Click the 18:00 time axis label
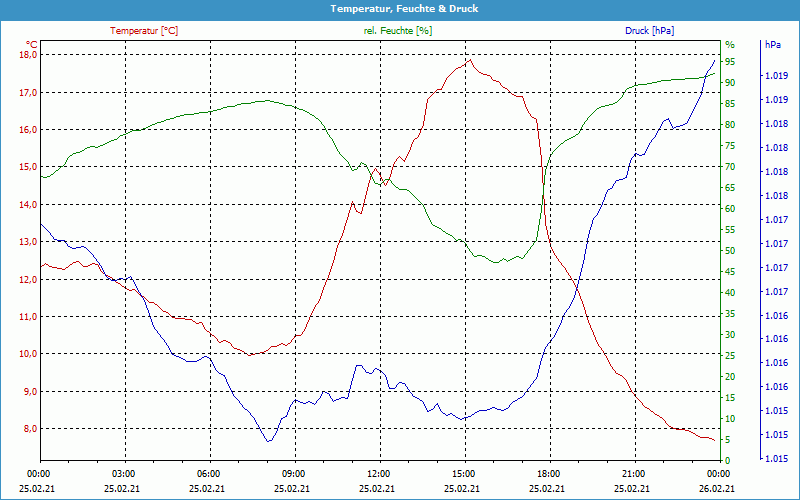This screenshot has height=500, width=800. click(547, 473)
